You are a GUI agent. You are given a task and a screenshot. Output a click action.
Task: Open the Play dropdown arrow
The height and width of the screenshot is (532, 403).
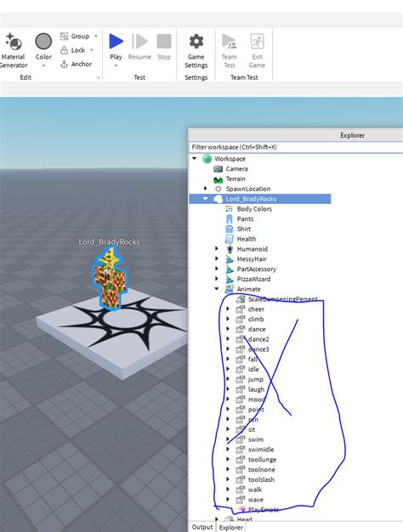click(x=116, y=65)
